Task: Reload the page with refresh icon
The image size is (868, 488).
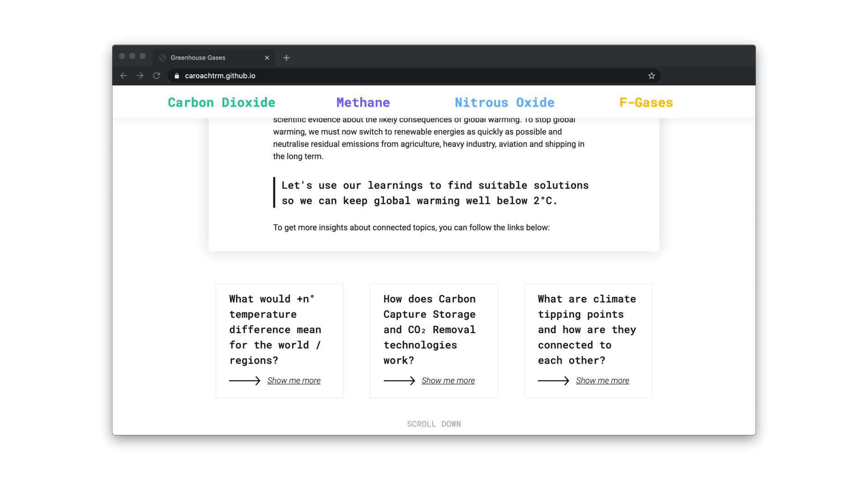Action: (x=156, y=76)
